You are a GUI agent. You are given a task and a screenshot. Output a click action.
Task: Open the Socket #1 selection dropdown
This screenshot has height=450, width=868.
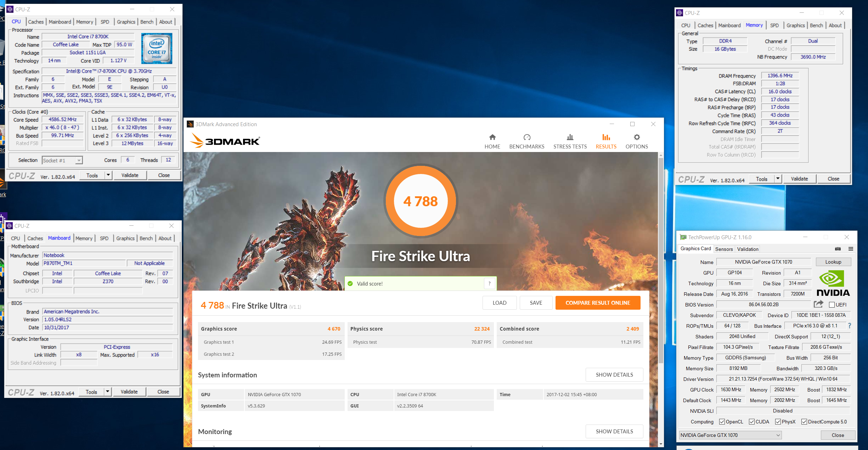pos(62,161)
